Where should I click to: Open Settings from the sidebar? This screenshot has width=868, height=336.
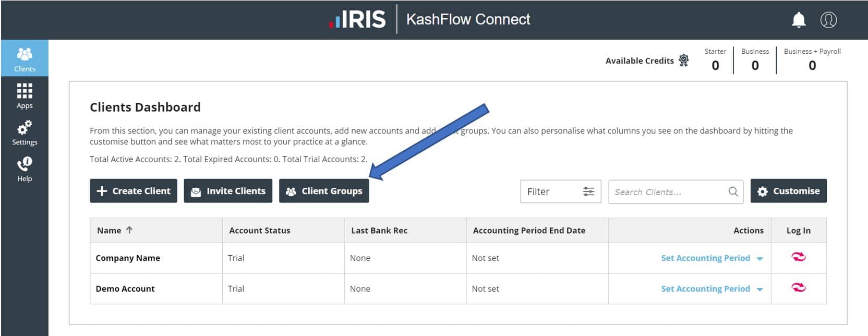click(x=25, y=132)
